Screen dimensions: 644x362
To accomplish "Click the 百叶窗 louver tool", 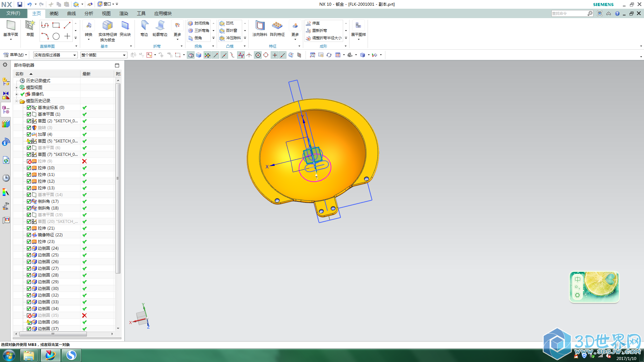I will [228, 31].
